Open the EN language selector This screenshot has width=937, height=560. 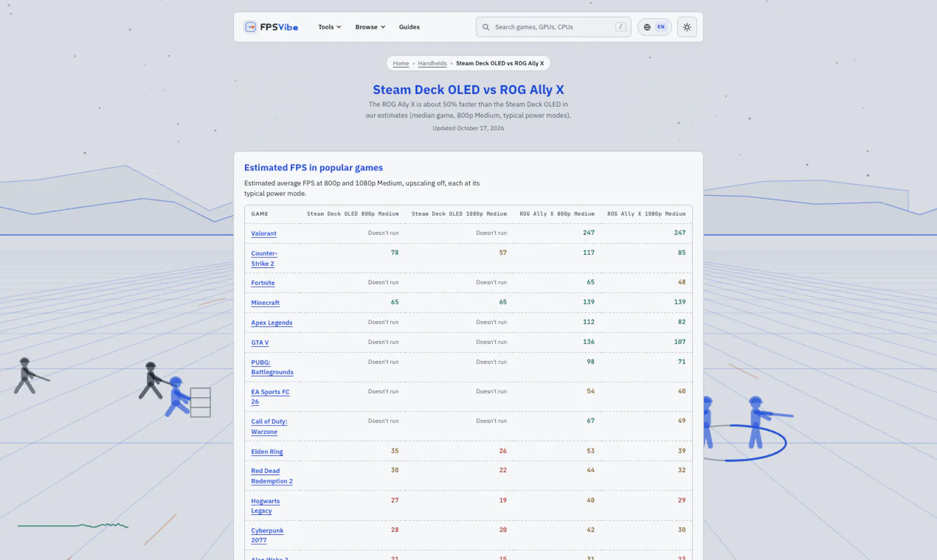click(x=655, y=27)
